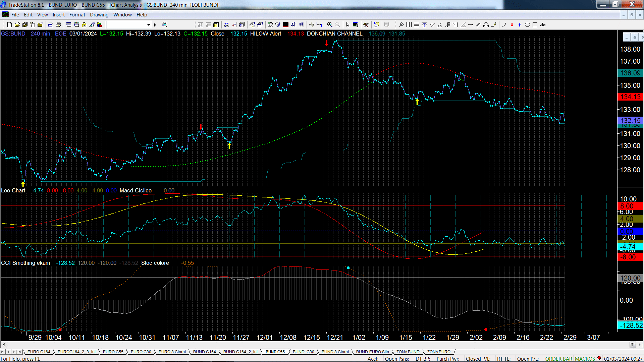
Task: Click the green candlestick chart icon
Action: [x=285, y=25]
